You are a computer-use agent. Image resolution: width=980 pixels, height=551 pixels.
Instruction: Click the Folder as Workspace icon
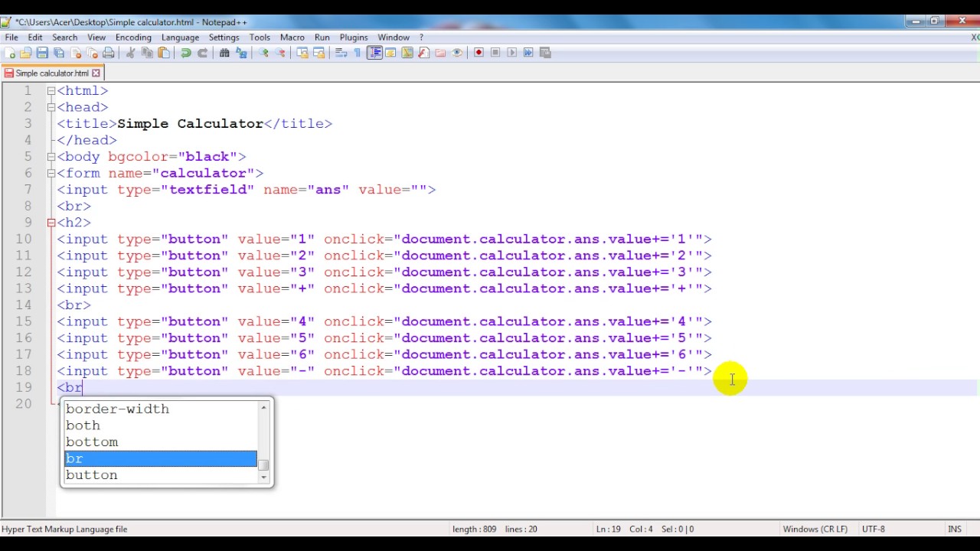(440, 53)
